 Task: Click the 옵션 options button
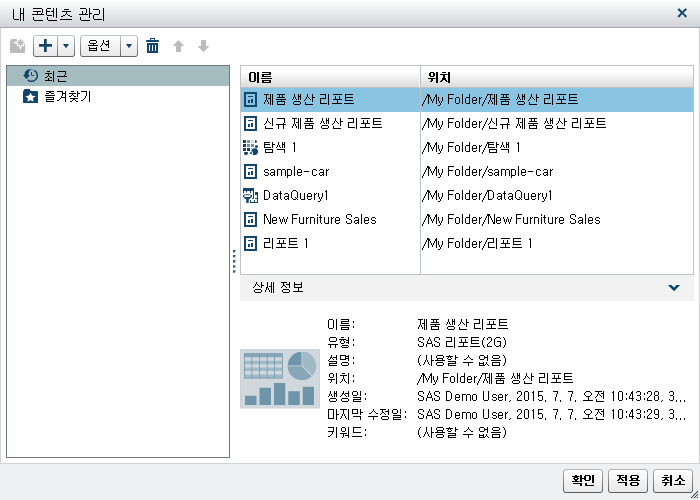(100, 46)
